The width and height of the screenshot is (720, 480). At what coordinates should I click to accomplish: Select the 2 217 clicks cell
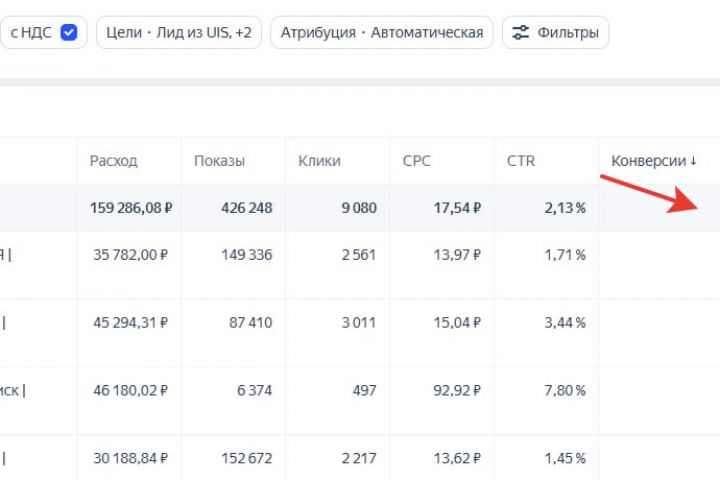[357, 457]
